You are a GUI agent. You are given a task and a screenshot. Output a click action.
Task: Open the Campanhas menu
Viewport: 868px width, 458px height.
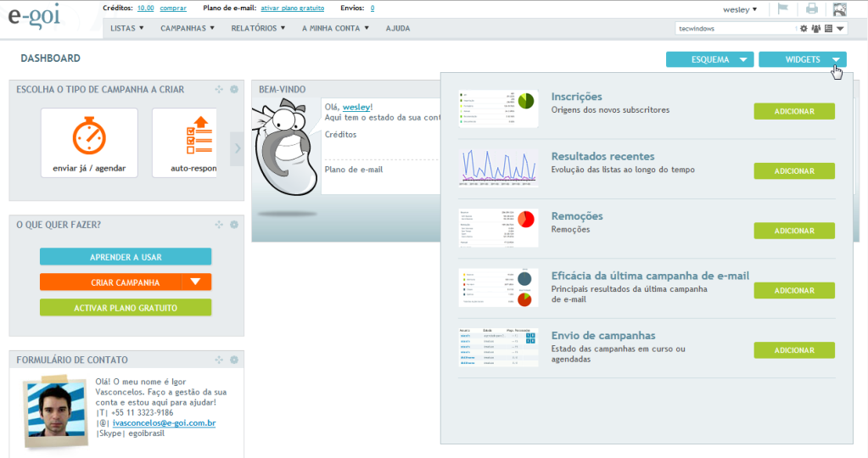click(x=188, y=28)
